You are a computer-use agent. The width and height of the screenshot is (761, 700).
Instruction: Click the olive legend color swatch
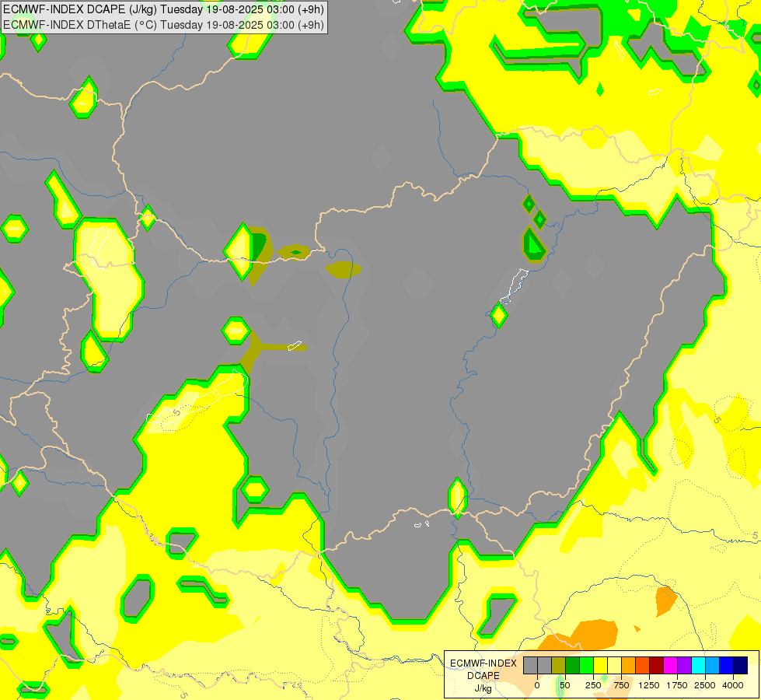tap(559, 666)
